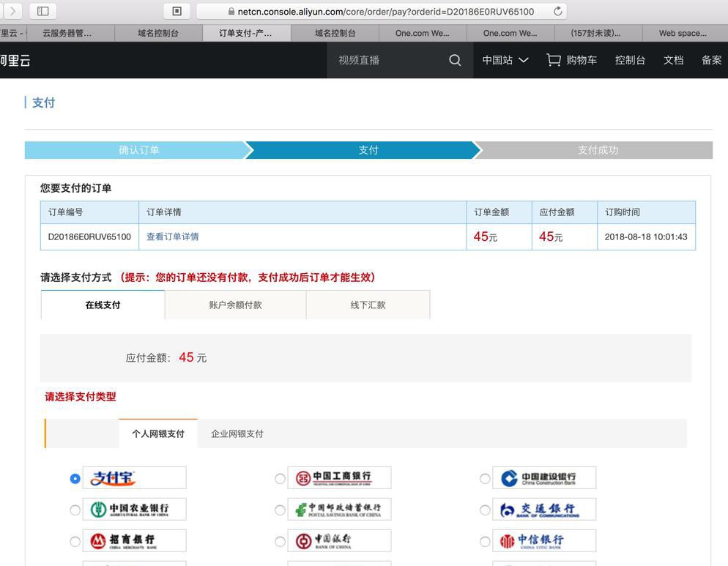728x566 pixels.
Task: Open 文档 in top navigation
Action: click(x=673, y=60)
